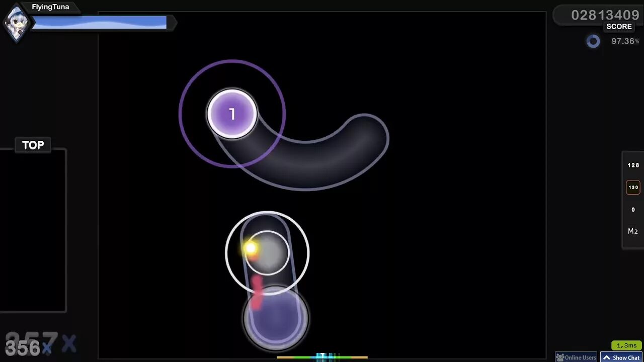Click the key counter showing 128
The width and height of the screenshot is (644, 362).
click(x=633, y=165)
